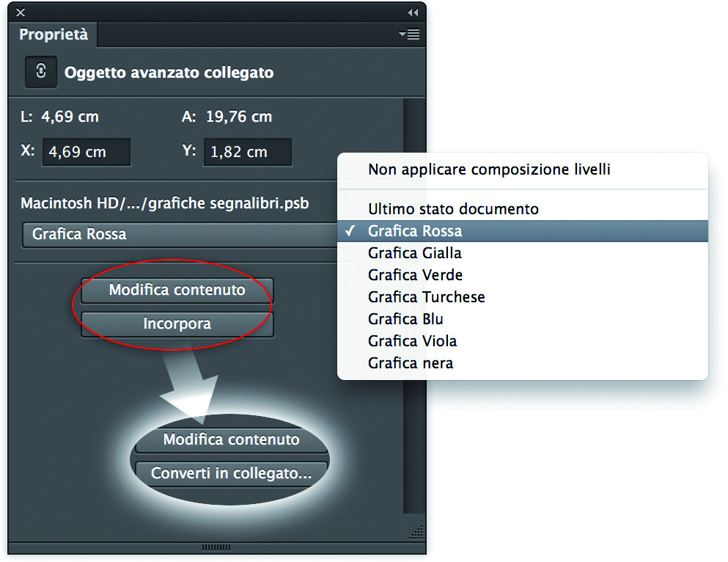Open the Grafica Rossa layer comp dropdown
Image resolution: width=728 pixels, height=562 pixels.
(180, 235)
